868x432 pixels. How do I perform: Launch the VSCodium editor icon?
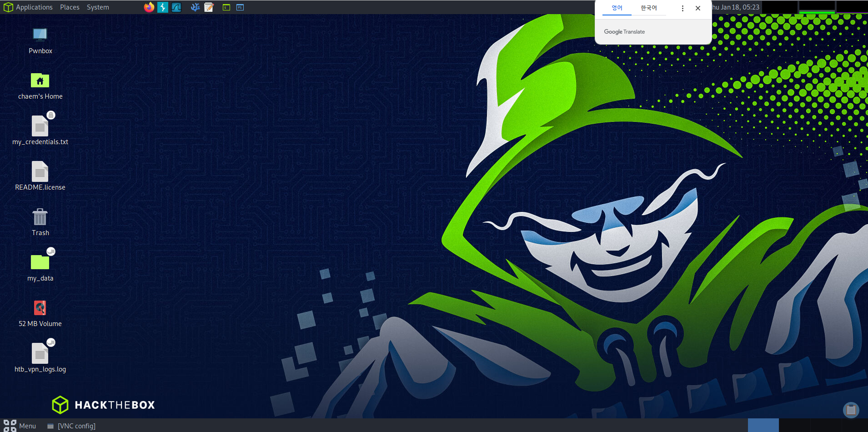coord(195,7)
